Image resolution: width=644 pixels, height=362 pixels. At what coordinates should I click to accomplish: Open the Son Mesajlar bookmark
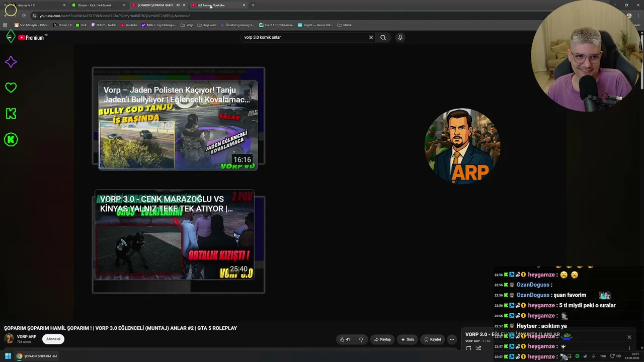point(32,25)
